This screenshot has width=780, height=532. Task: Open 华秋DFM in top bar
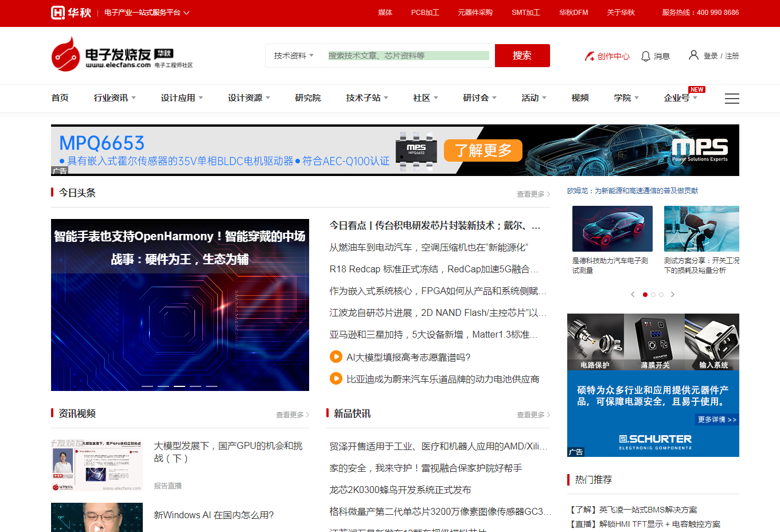coord(574,13)
